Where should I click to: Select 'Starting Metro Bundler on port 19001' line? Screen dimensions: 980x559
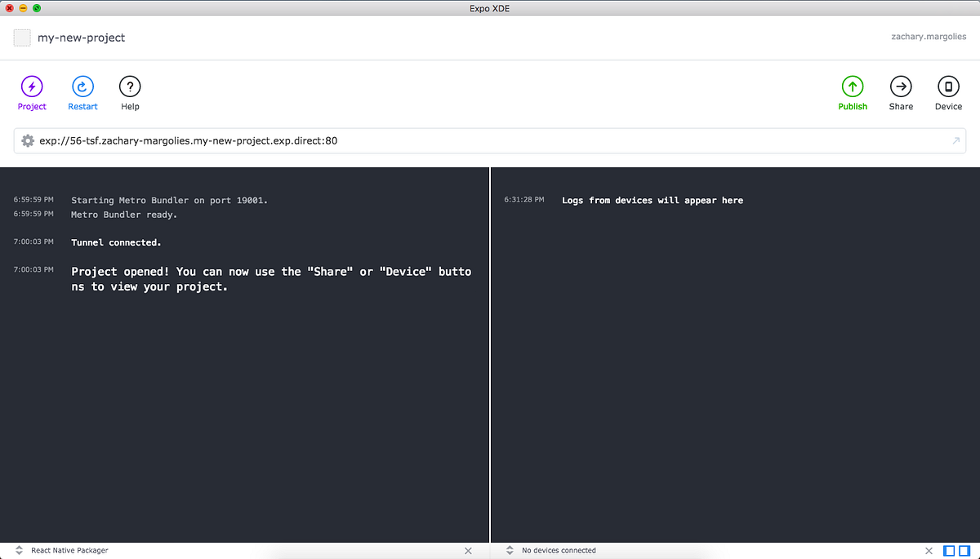169,200
